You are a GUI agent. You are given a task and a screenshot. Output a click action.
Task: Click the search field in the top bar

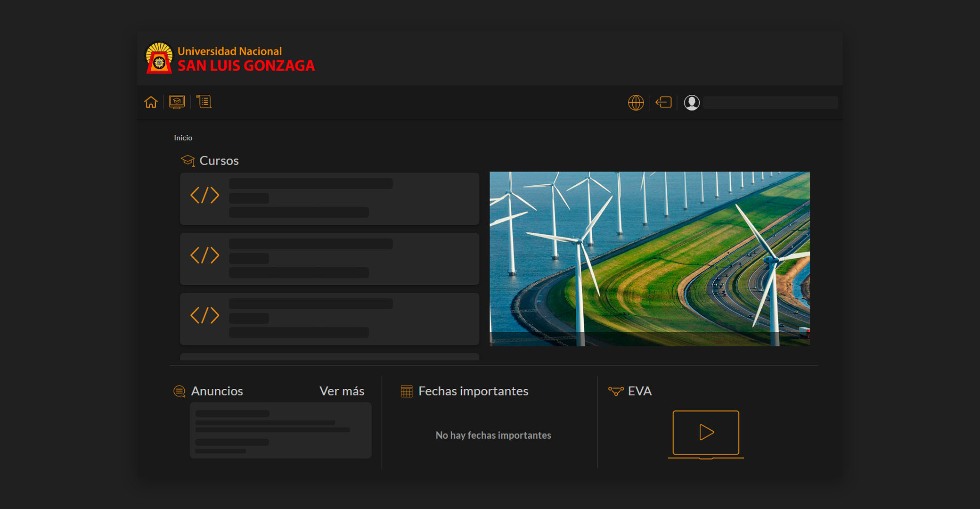click(x=770, y=102)
